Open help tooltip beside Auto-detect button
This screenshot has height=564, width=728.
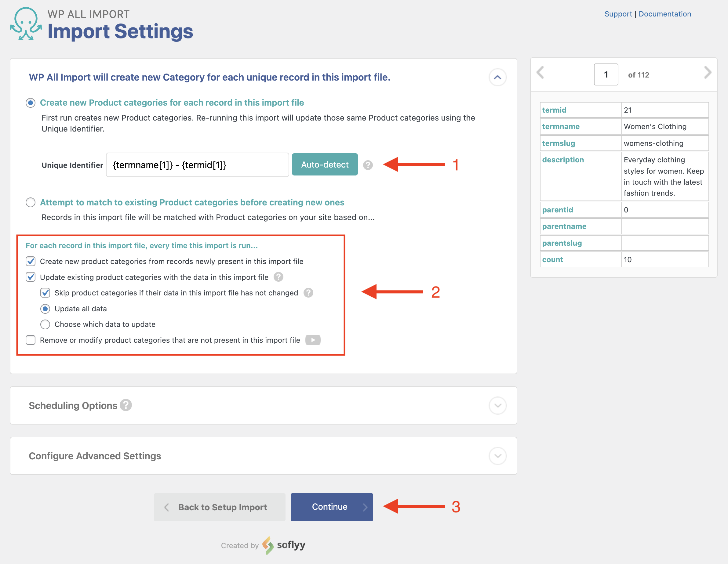pyautogui.click(x=368, y=165)
